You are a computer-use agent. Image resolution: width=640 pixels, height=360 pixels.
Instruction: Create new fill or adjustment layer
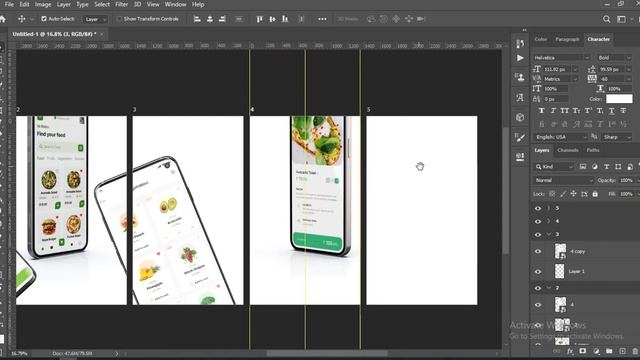click(x=596, y=351)
